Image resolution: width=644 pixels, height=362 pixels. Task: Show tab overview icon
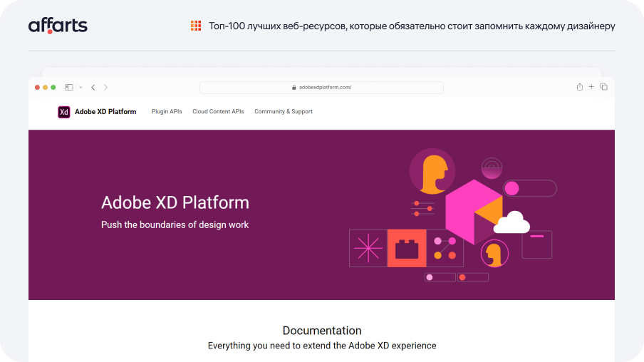(x=604, y=87)
